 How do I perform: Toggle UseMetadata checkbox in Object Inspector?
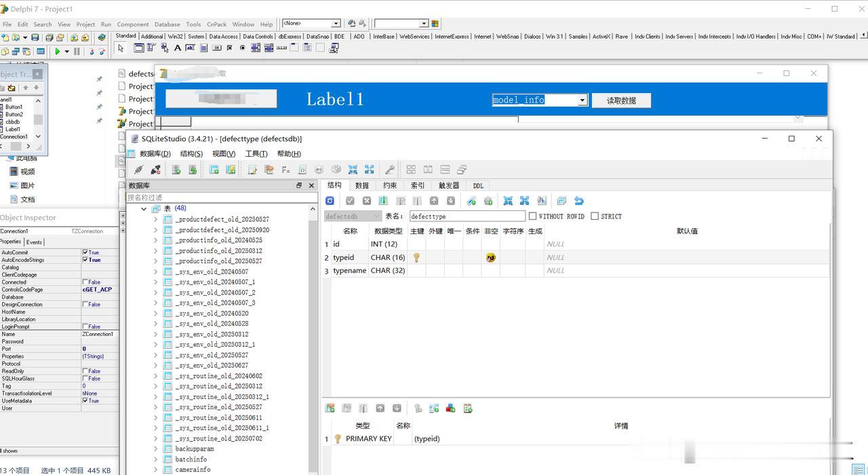coord(85,401)
